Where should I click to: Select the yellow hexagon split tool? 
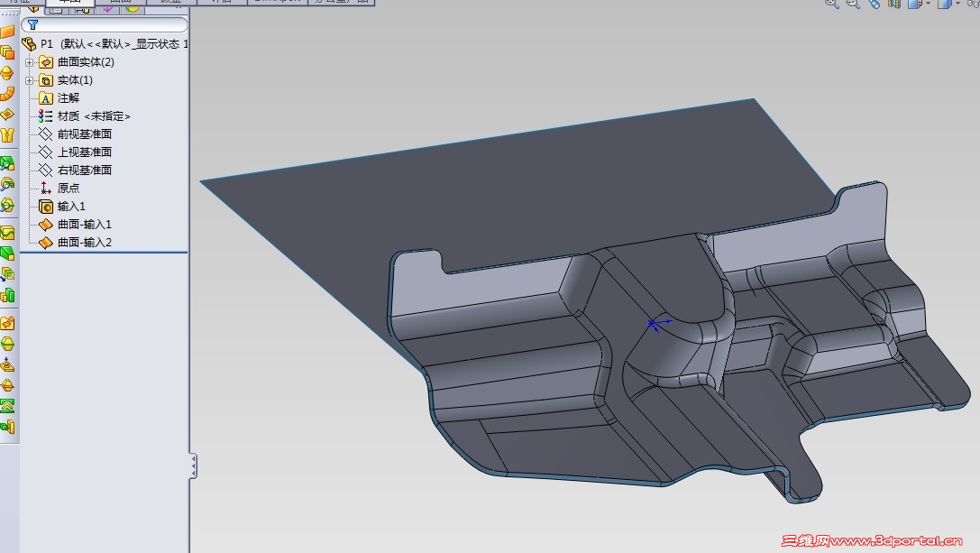coord(7,344)
